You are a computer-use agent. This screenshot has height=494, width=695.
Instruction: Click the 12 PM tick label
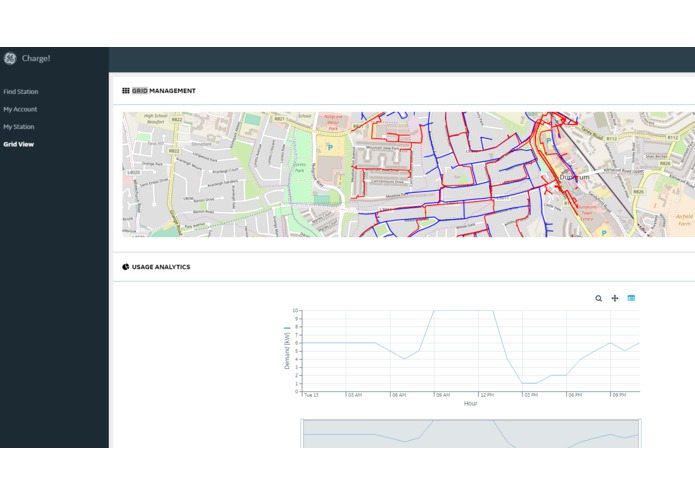click(487, 395)
